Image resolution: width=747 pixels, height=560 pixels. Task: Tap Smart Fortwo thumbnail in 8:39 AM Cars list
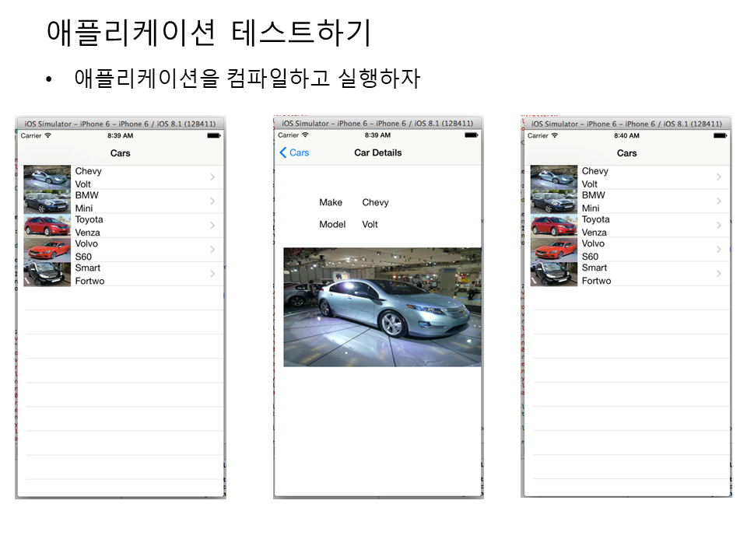tap(47, 274)
